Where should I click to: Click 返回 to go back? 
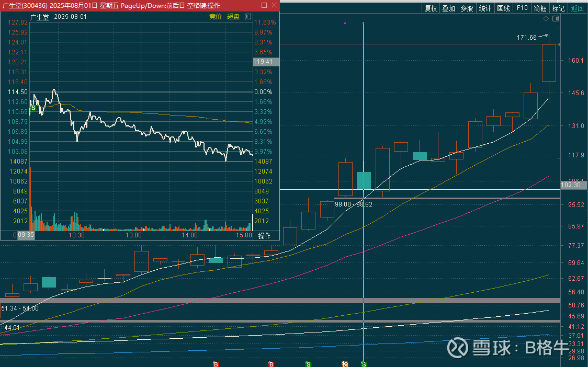(x=577, y=8)
